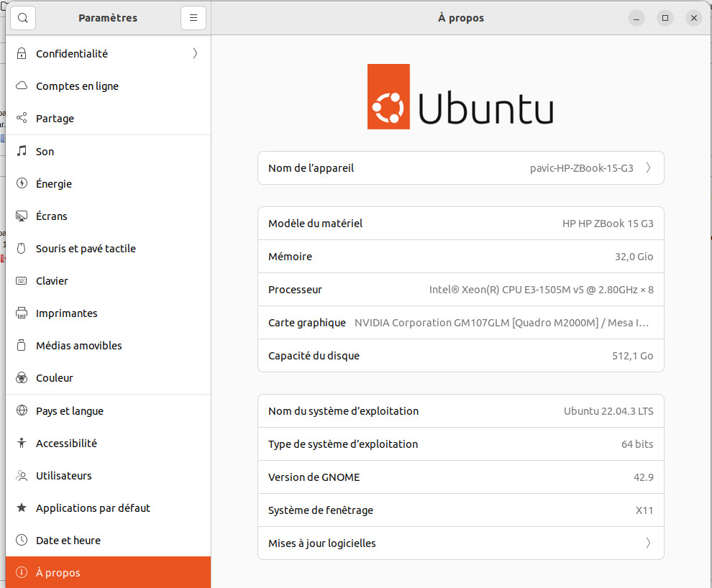Go to the Écrans settings panel
This screenshot has width=712, height=588.
(x=52, y=216)
